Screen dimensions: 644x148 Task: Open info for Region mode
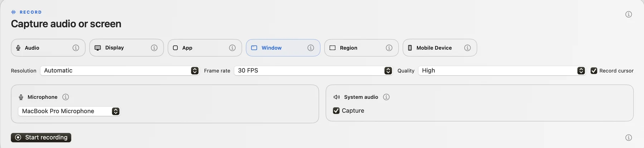coord(389,48)
